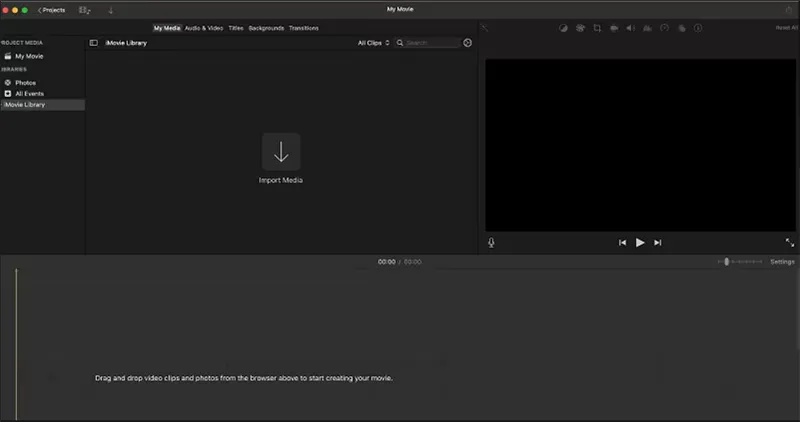Click the My Movie window title
Screen dimensions: 800x422
[400, 9]
